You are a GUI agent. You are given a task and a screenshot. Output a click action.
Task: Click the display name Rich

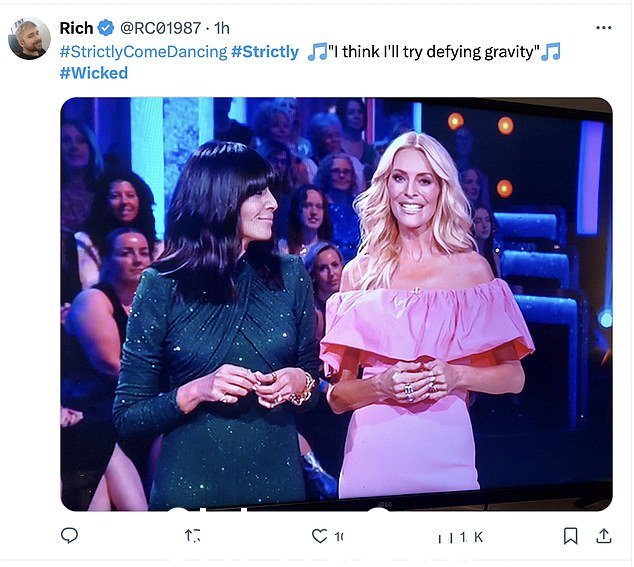(x=76, y=28)
